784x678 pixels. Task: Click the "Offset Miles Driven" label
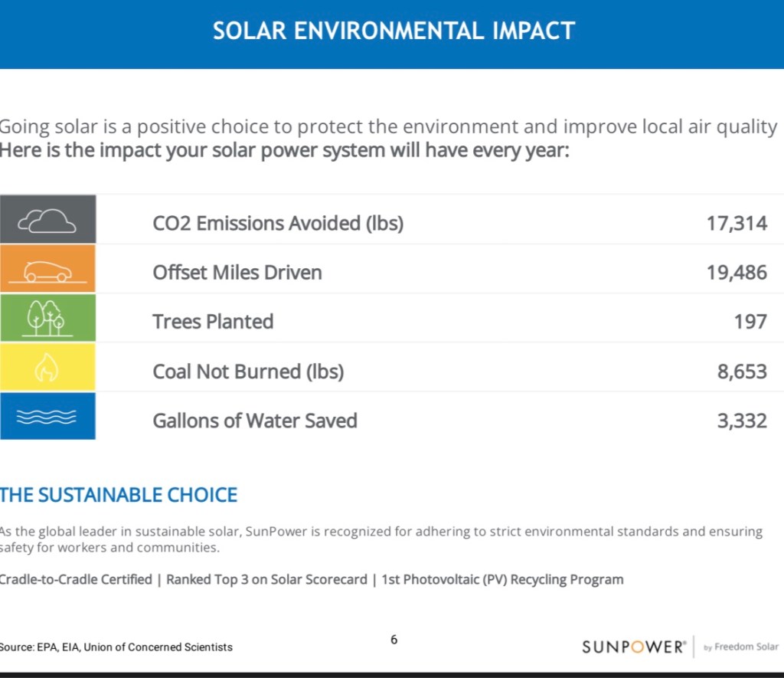click(x=237, y=272)
